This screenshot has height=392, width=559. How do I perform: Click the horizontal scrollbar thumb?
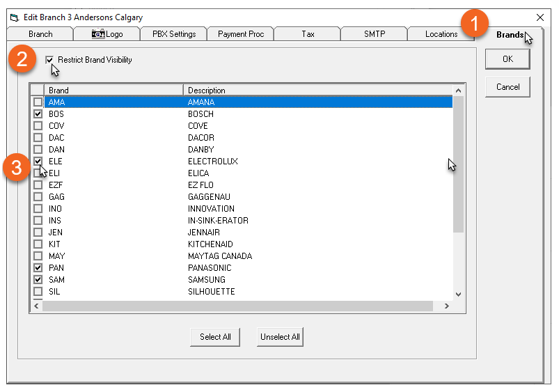[x=238, y=306]
